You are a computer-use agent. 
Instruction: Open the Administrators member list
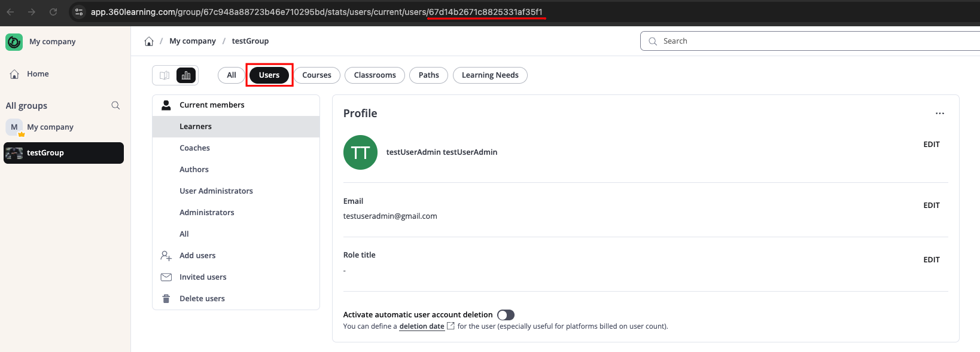pyautogui.click(x=236, y=213)
